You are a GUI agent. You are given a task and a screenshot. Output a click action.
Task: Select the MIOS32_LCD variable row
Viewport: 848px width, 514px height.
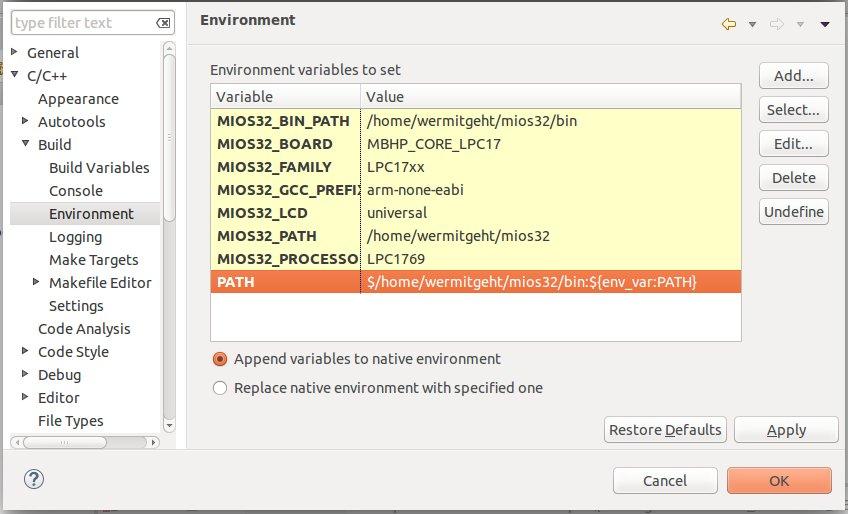coord(476,213)
